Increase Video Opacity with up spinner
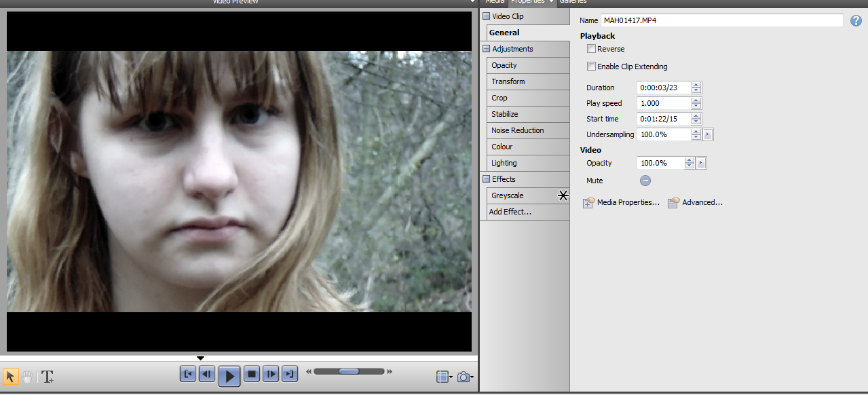Screen dimensions: 868x395 point(690,160)
